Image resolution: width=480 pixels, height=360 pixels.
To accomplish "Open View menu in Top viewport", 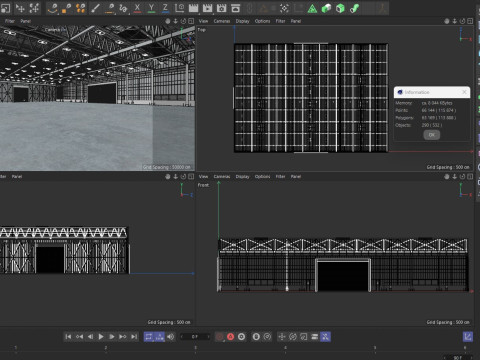I will pyautogui.click(x=203, y=21).
